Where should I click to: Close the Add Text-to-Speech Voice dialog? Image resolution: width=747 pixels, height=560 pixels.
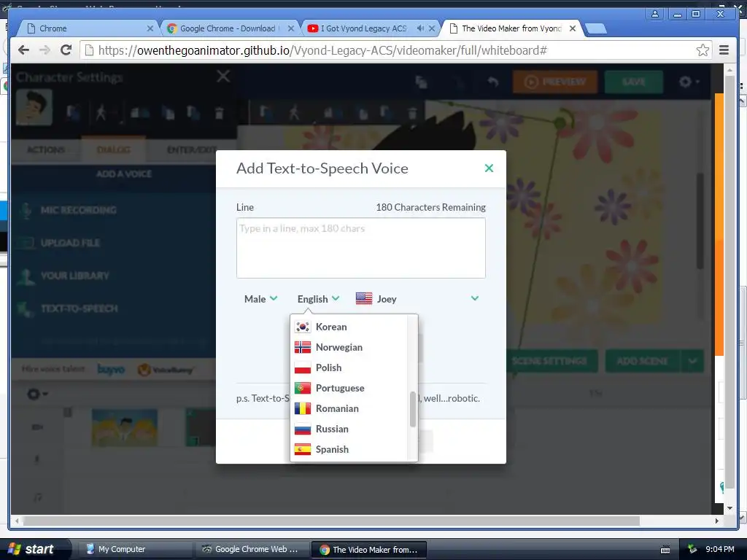(489, 168)
